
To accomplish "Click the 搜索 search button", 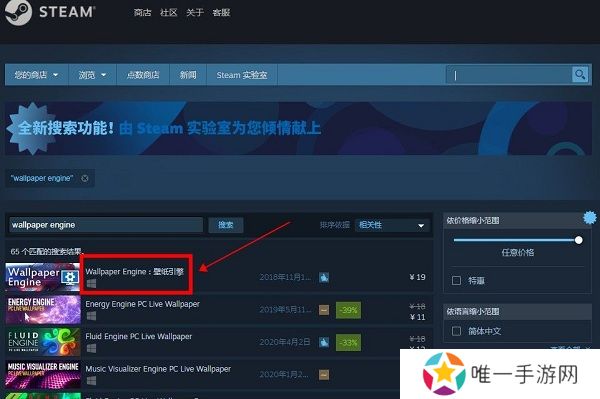I will point(226,225).
